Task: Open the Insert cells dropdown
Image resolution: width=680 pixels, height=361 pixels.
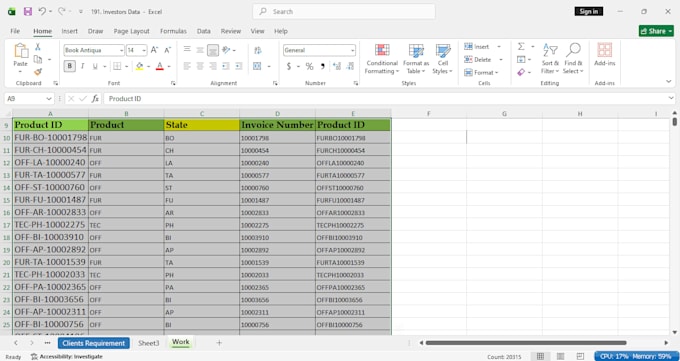Action: point(499,47)
